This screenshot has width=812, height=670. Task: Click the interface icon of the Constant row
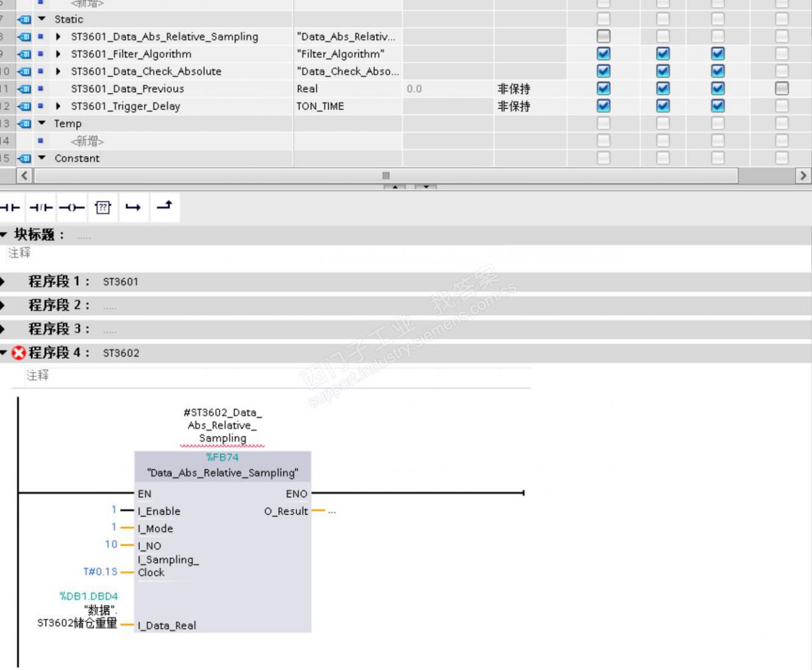[25, 159]
